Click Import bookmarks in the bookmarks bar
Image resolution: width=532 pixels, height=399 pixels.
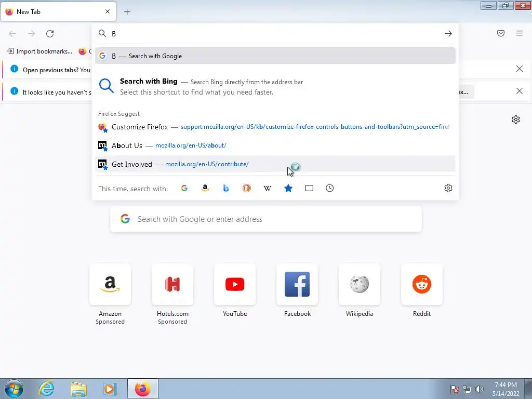(39, 51)
